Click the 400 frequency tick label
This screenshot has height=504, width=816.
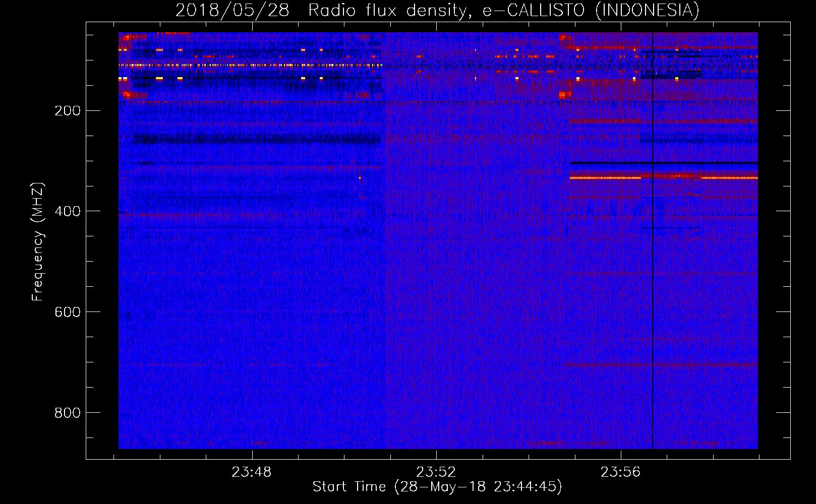pos(68,211)
